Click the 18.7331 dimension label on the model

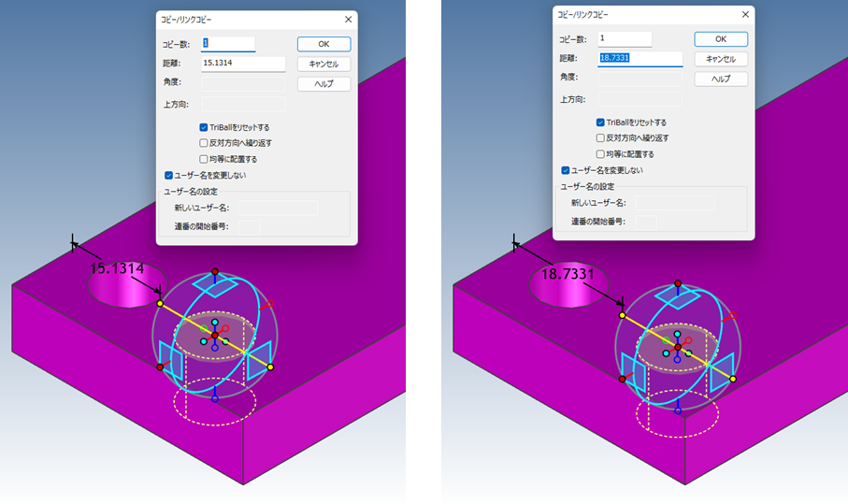pyautogui.click(x=568, y=273)
